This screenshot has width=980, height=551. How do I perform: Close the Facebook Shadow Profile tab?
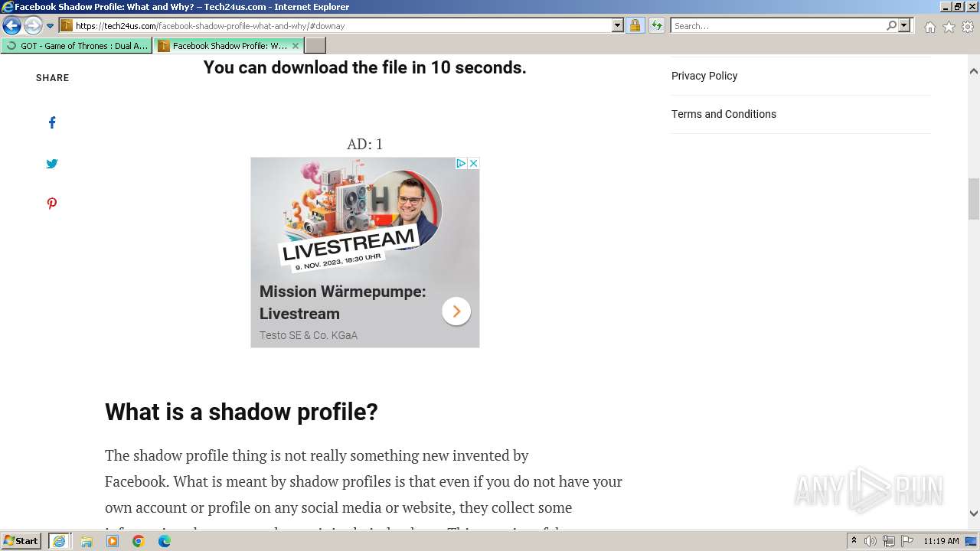(x=296, y=46)
